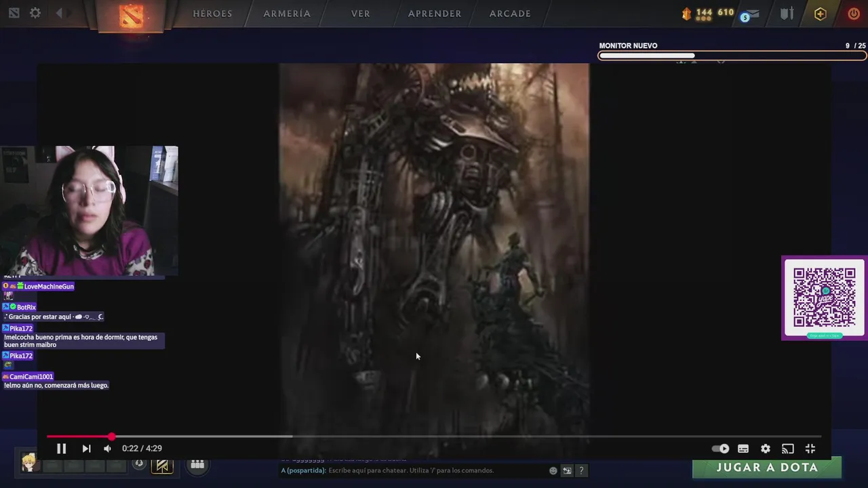This screenshot has width=868, height=488.
Task: Open the Dota 2 home logo
Action: pyautogui.click(x=132, y=15)
